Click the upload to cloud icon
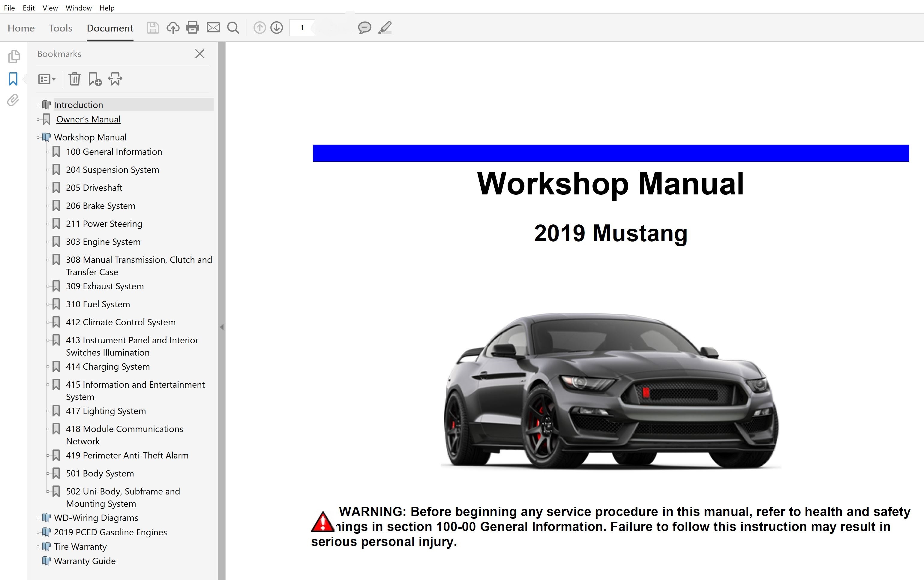This screenshot has height=580, width=924. [x=173, y=28]
